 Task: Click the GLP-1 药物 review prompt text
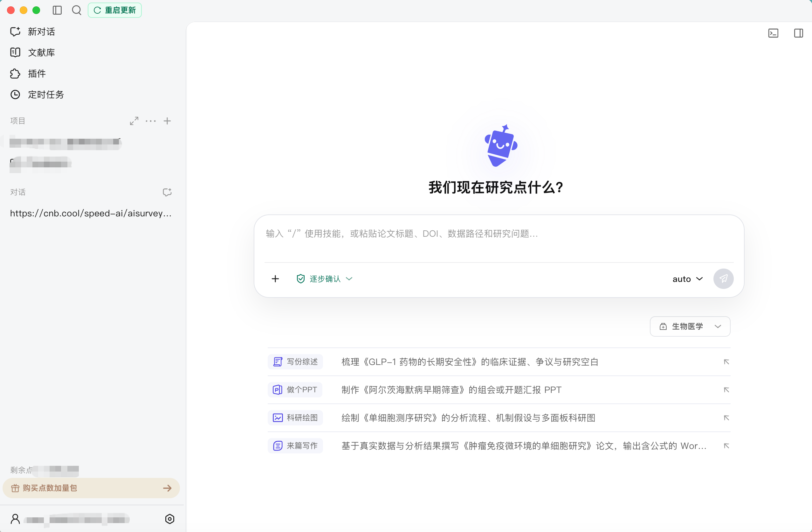470,362
